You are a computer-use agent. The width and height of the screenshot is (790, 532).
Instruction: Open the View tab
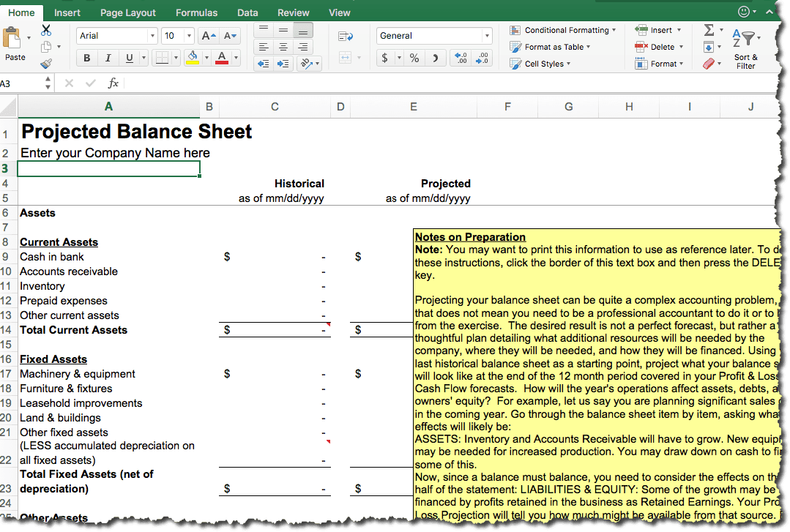coord(340,12)
